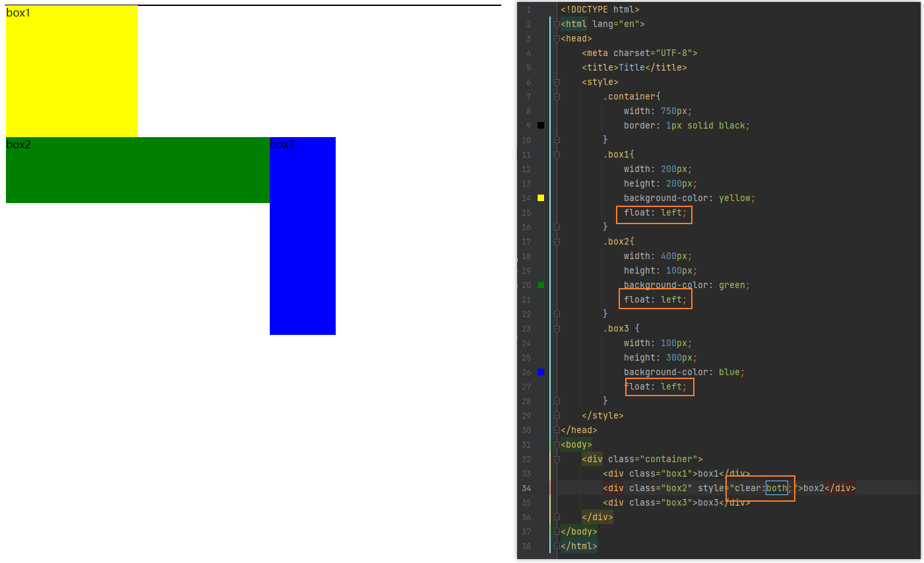Click the meta charset="UTF-8" line
The height and width of the screenshot is (563, 924).
(640, 53)
